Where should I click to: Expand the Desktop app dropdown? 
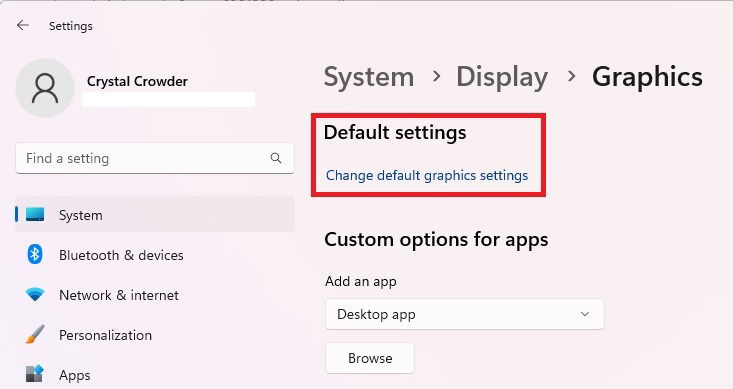tap(465, 314)
